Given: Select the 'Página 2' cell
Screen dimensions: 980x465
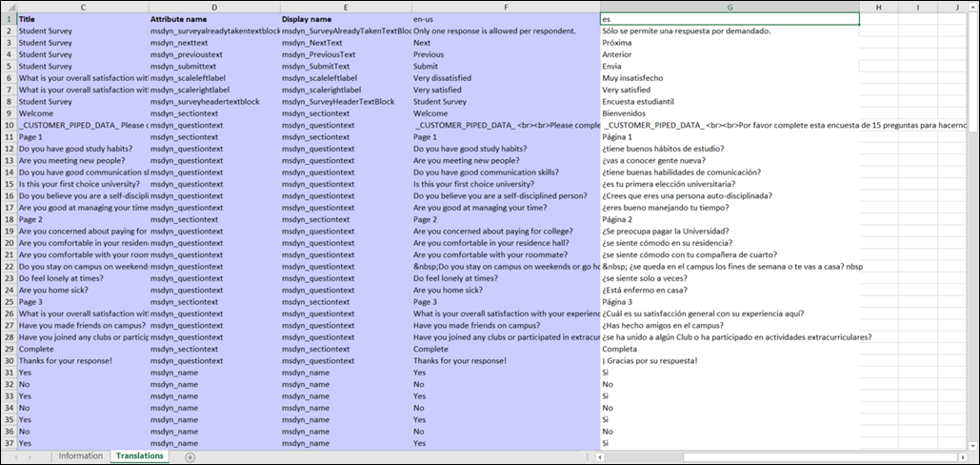Looking at the screenshot, I should pos(730,219).
